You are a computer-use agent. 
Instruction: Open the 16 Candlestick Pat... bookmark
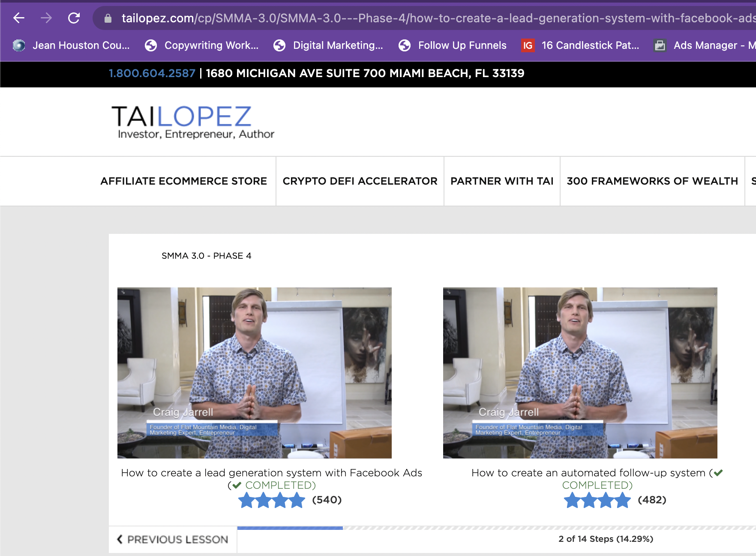click(580, 45)
